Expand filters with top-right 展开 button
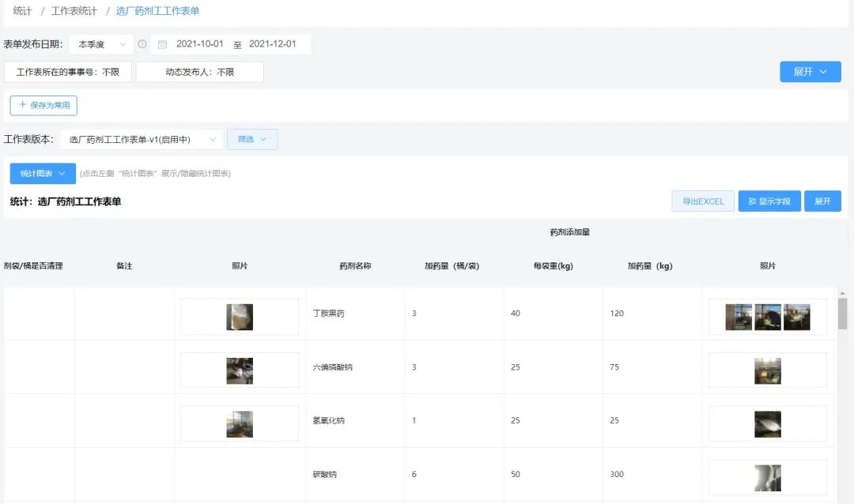Image resolution: width=854 pixels, height=504 pixels. point(810,72)
